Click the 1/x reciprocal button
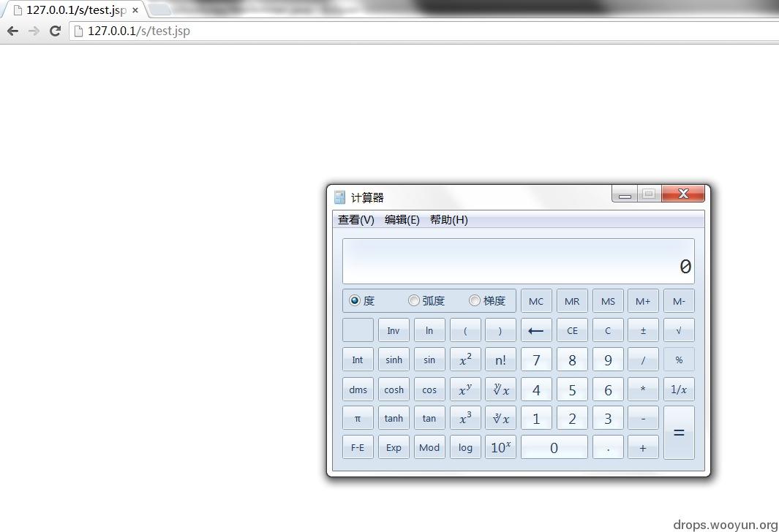The width and height of the screenshot is (779, 532). pos(679,389)
